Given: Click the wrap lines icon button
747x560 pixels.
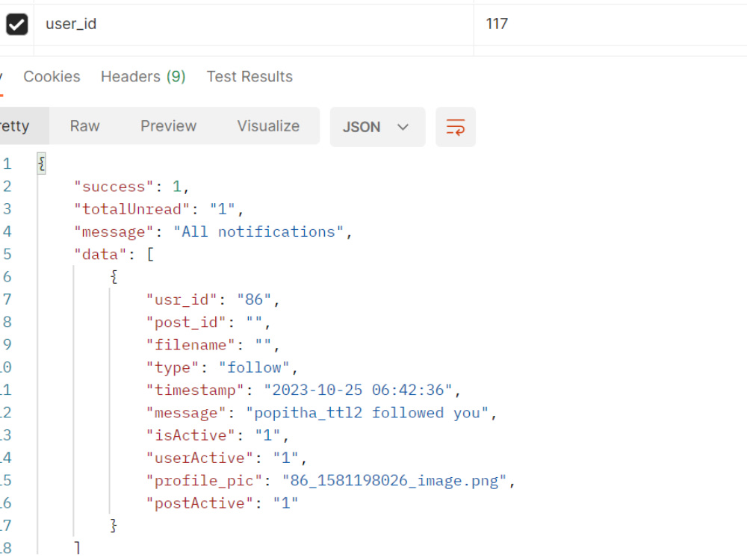Looking at the screenshot, I should (x=456, y=127).
